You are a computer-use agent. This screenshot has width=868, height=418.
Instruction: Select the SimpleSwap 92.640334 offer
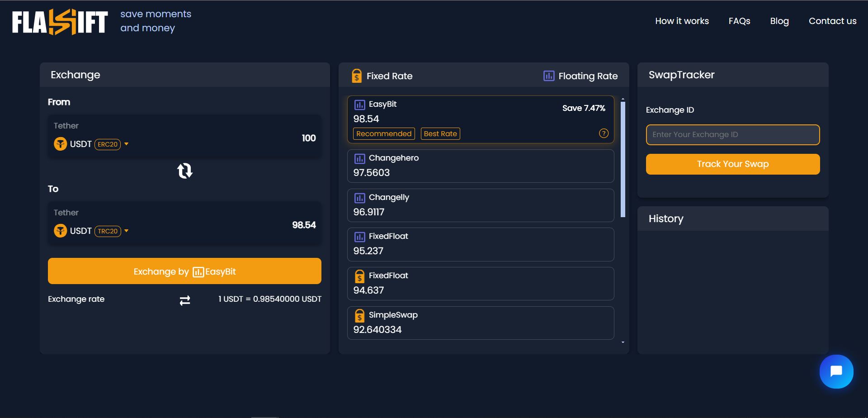pos(481,323)
